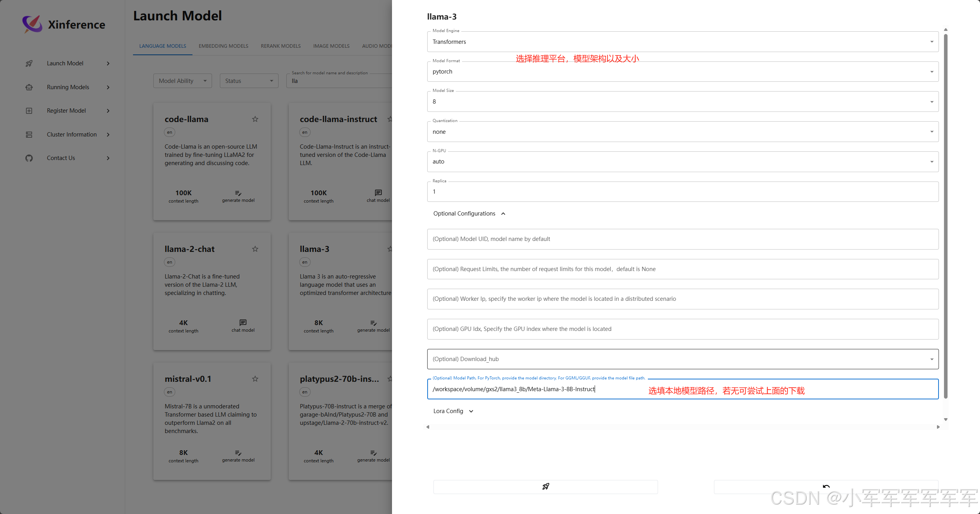Open the Model Size dropdown
Screen dimensions: 980x514
click(683, 102)
